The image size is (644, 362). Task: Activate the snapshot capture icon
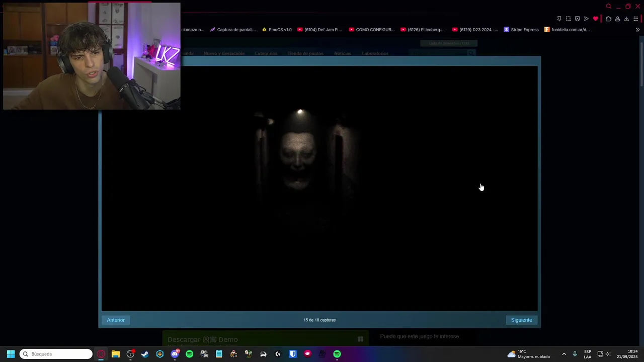pos(568,19)
